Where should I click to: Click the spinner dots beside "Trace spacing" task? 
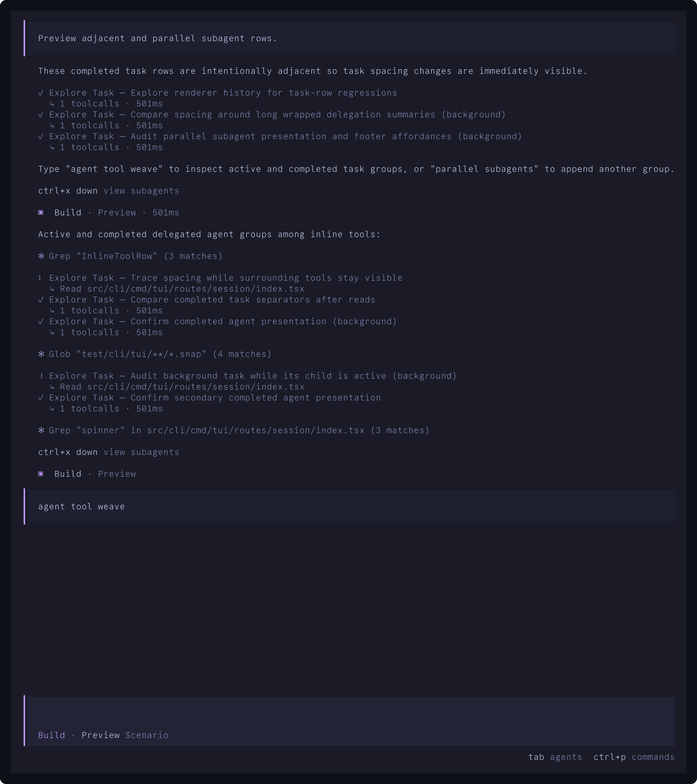point(40,278)
